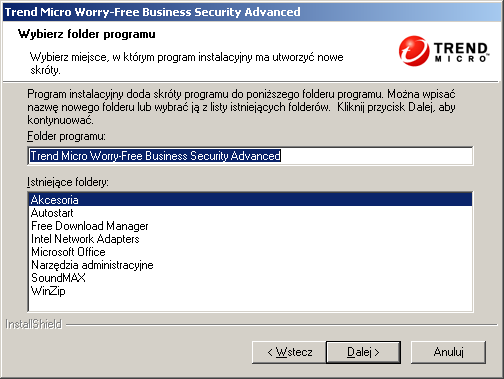Select Autostart in the folders list

[x=250, y=213]
